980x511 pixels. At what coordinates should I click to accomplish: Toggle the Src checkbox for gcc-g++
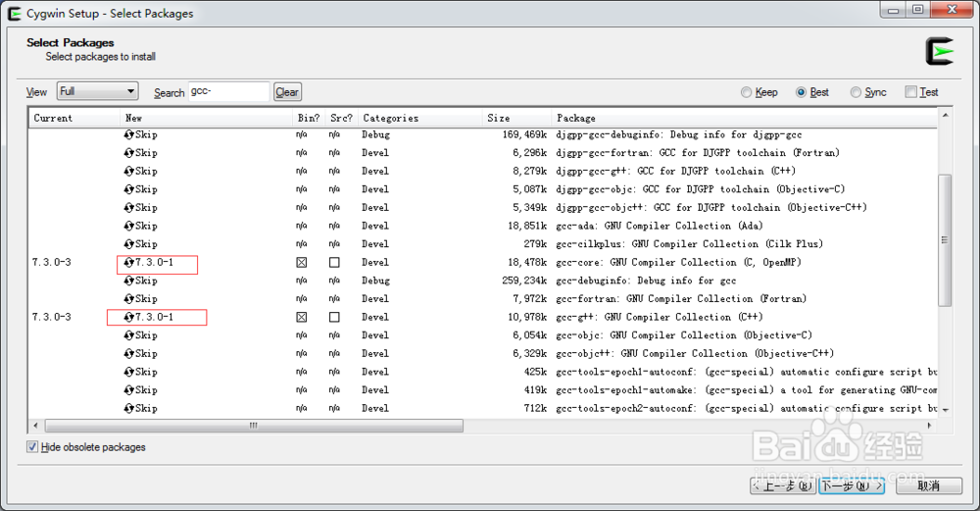tap(334, 317)
